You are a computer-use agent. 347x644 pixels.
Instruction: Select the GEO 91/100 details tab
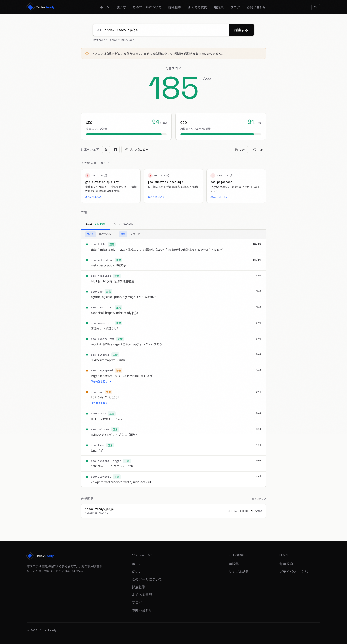pos(124,224)
